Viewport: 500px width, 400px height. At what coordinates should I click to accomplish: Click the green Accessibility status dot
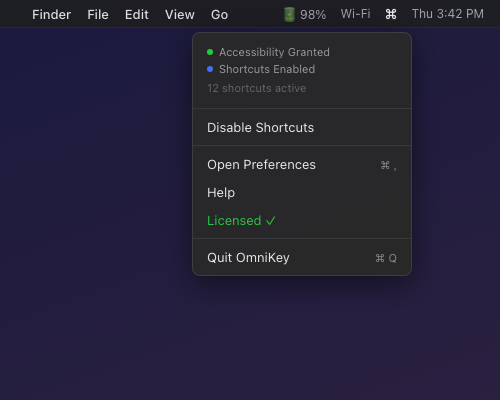click(210, 52)
